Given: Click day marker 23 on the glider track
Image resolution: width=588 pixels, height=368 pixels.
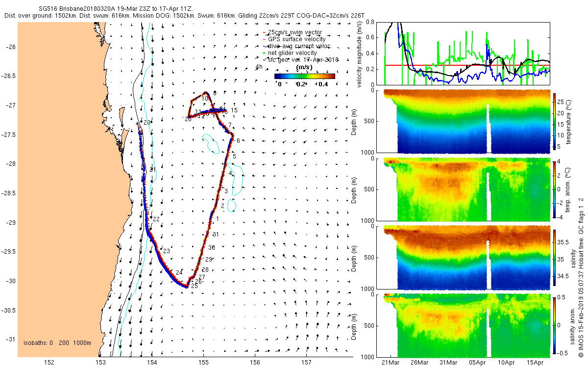Looking at the screenshot, I should [167, 251].
